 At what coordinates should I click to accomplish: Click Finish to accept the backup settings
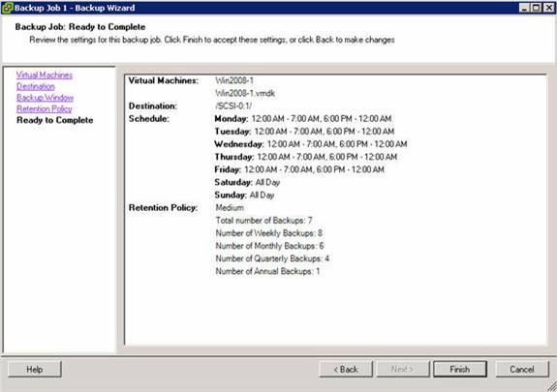[x=460, y=370]
